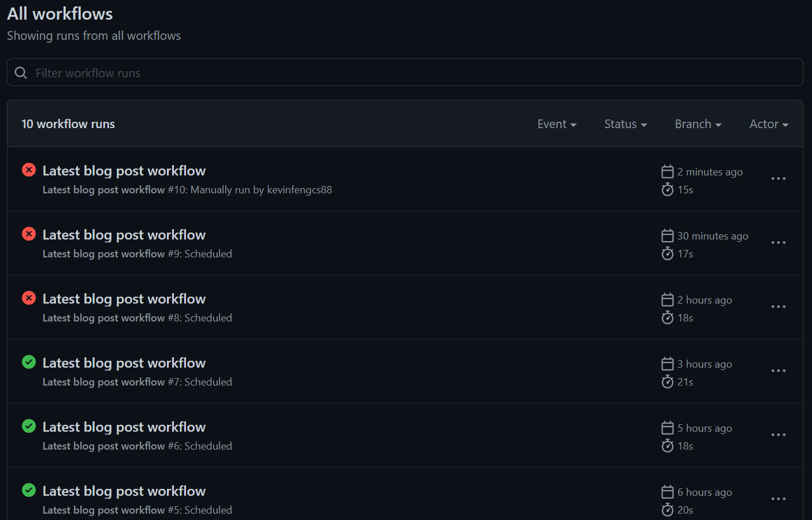Expand the Status filter dropdown
812x520 pixels.
[x=625, y=124]
